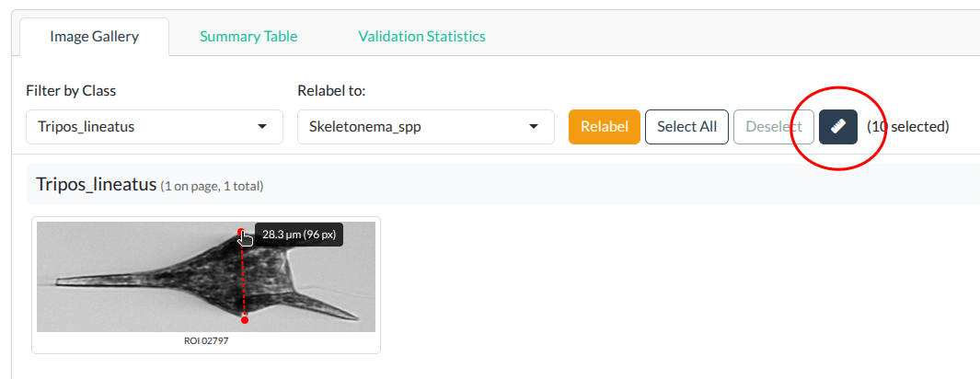Expand the Tripos_lineatus class filter dropdown
The image size is (980, 379).
click(154, 127)
